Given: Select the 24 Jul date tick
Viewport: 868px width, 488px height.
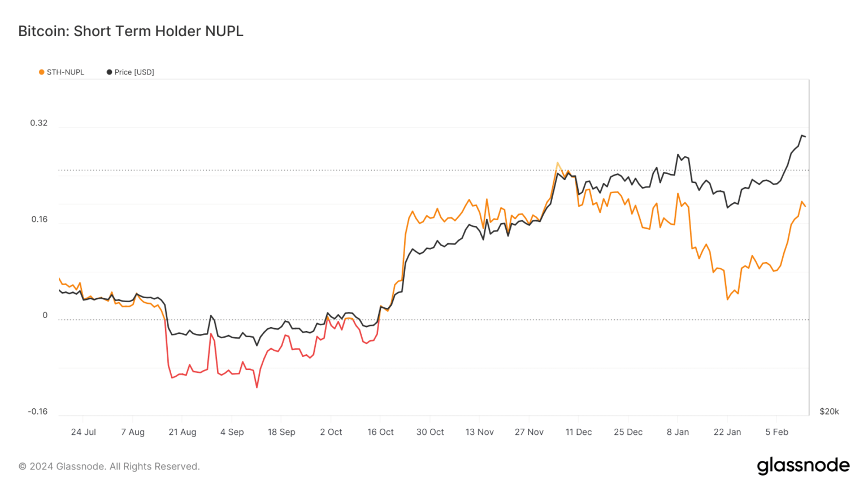Looking at the screenshot, I should pos(84,432).
